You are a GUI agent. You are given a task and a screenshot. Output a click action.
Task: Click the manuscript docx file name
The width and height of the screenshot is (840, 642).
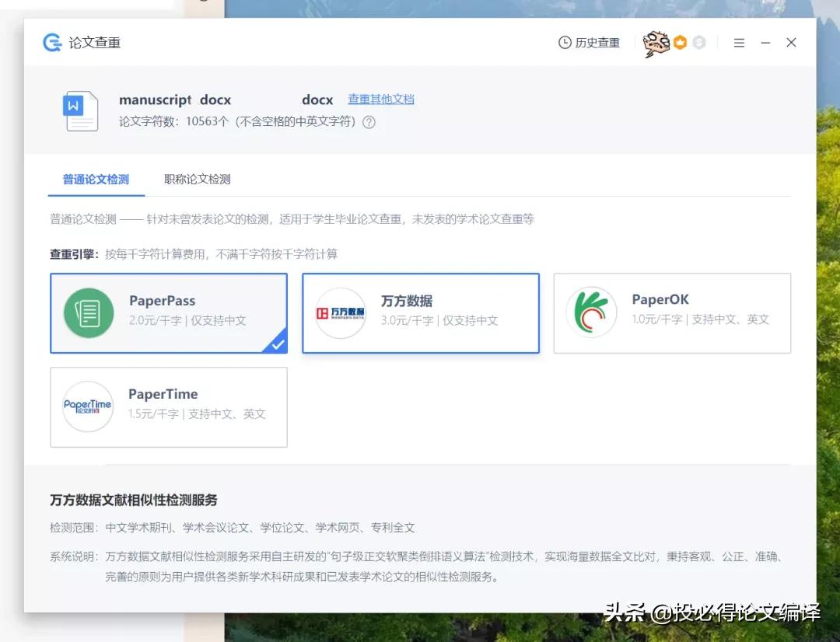tap(226, 99)
